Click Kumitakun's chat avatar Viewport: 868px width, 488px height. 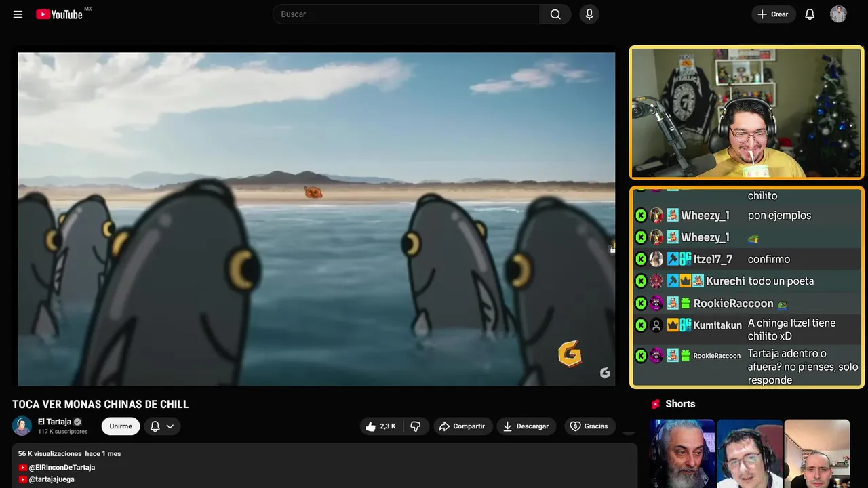656,325
